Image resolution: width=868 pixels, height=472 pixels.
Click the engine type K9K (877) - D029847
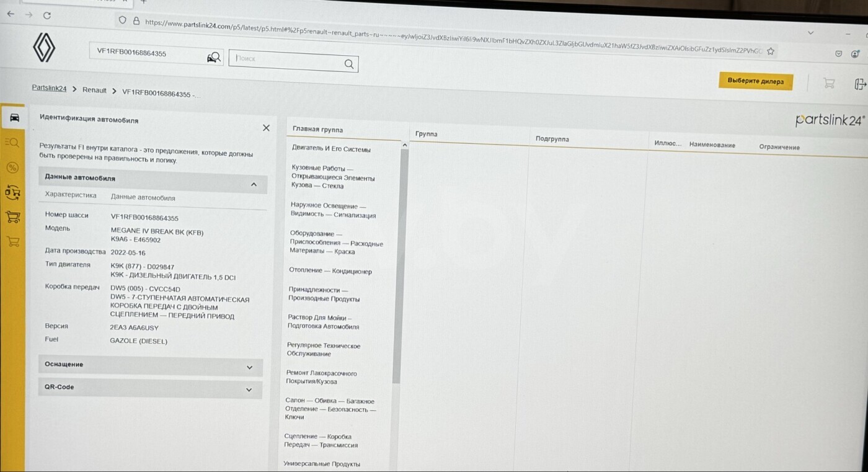pos(142,267)
